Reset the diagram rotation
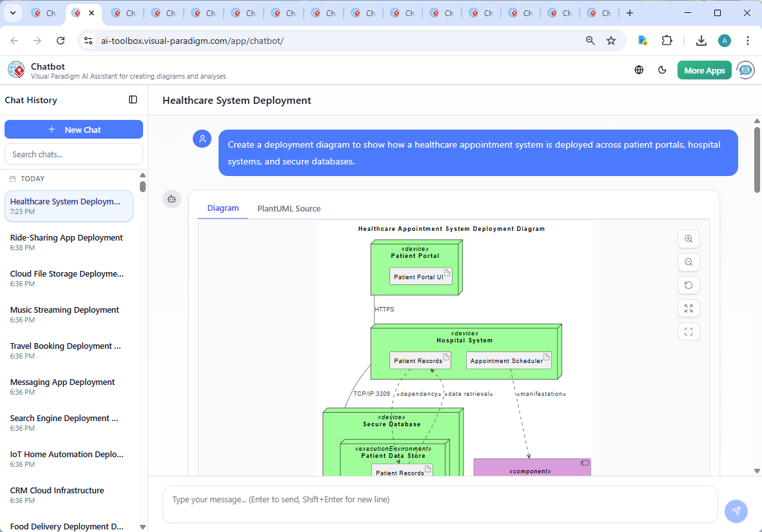762x532 pixels. pos(689,285)
